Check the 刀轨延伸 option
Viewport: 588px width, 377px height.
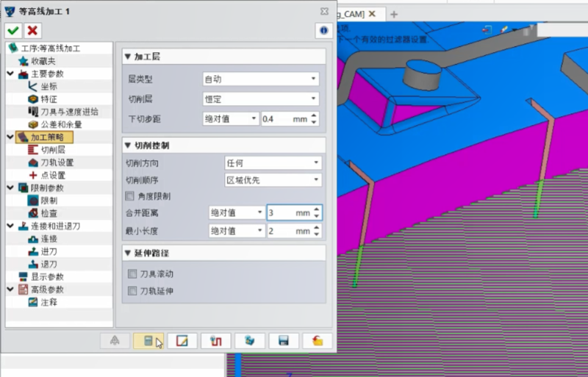[132, 291]
